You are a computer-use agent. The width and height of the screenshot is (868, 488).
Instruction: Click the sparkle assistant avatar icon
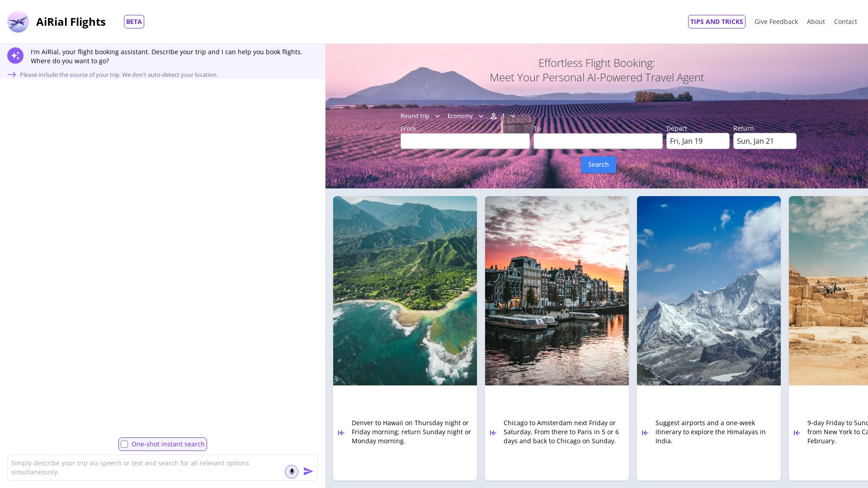15,56
